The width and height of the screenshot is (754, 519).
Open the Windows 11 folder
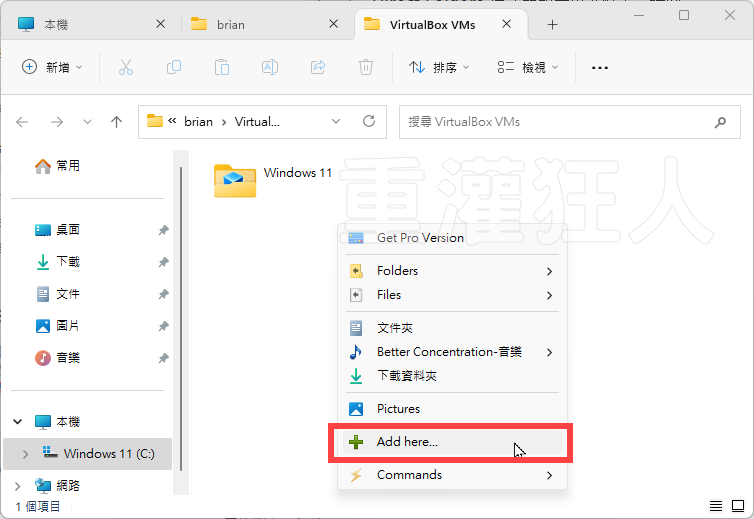pos(236,179)
